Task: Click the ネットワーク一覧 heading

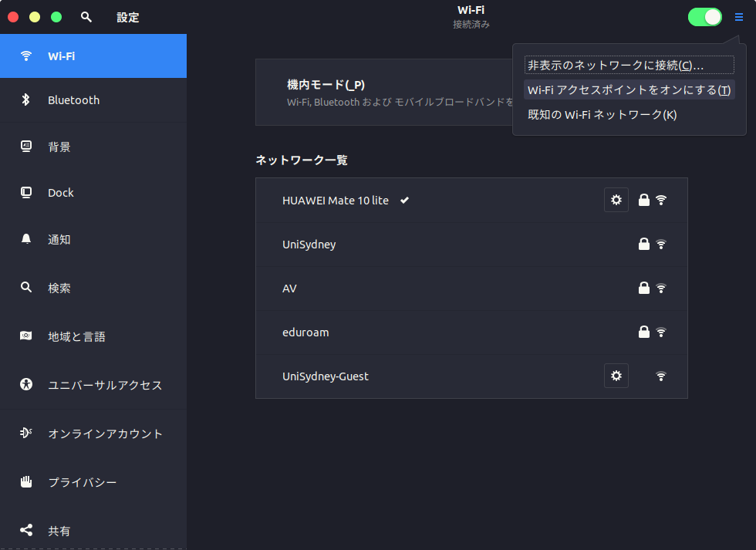Action: click(x=302, y=160)
